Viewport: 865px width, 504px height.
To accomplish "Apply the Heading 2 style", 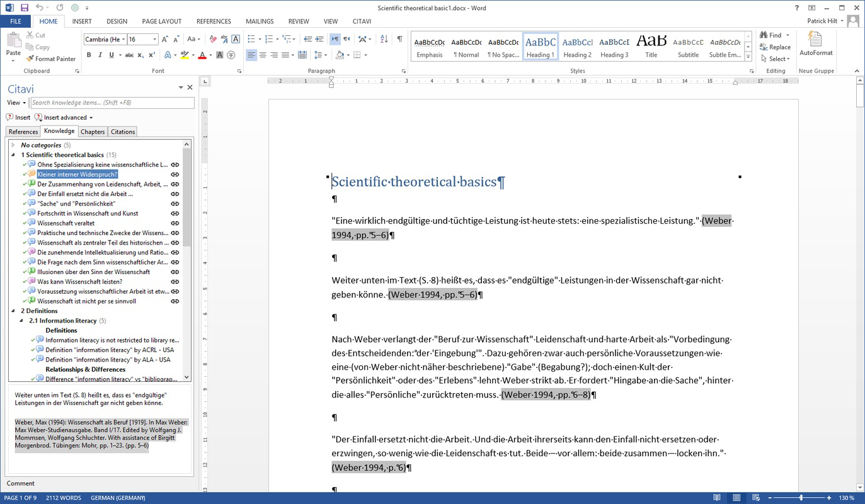I will 577,47.
